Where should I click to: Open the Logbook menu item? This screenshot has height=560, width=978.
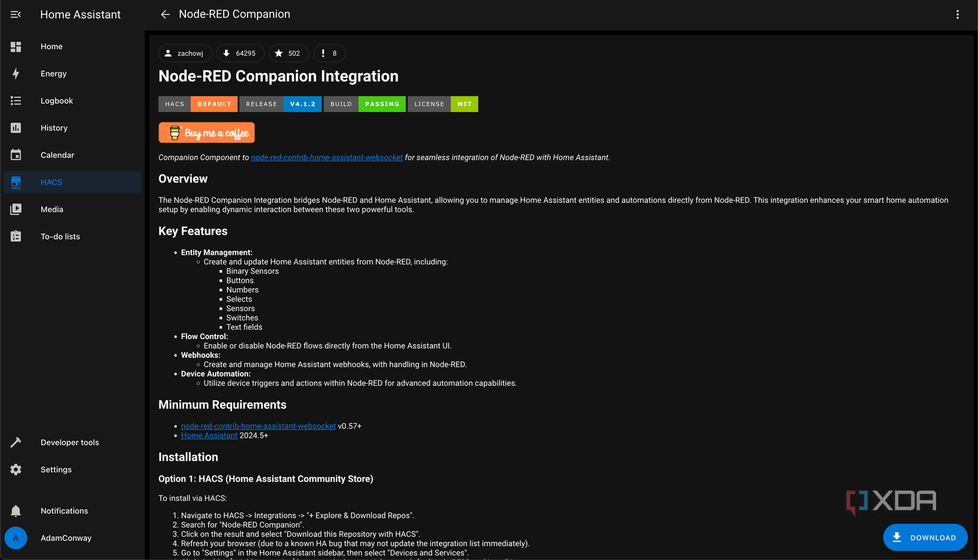click(72, 101)
